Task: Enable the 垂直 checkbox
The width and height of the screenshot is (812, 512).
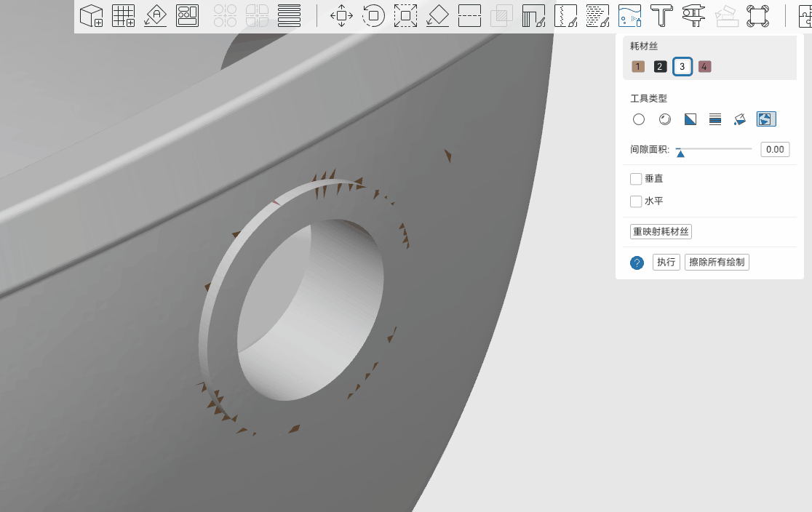Action: [636, 179]
